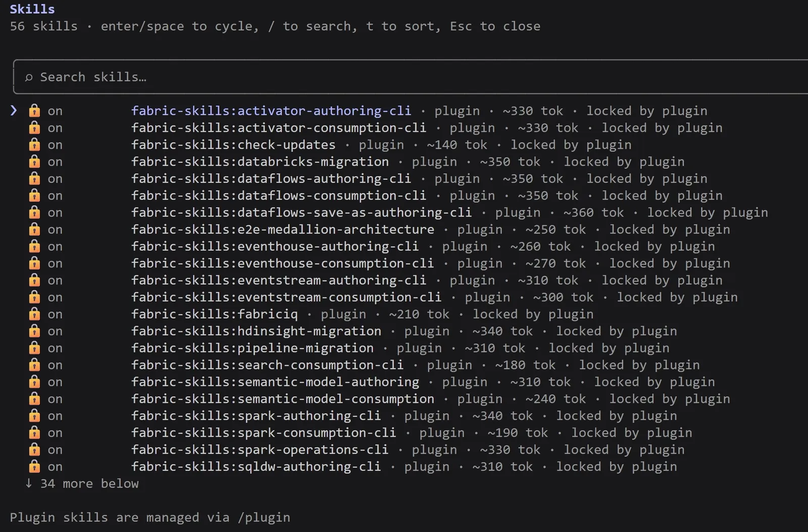Click the lock icon beside eventstream-authoring-cli
This screenshot has width=808, height=532.
(34, 280)
